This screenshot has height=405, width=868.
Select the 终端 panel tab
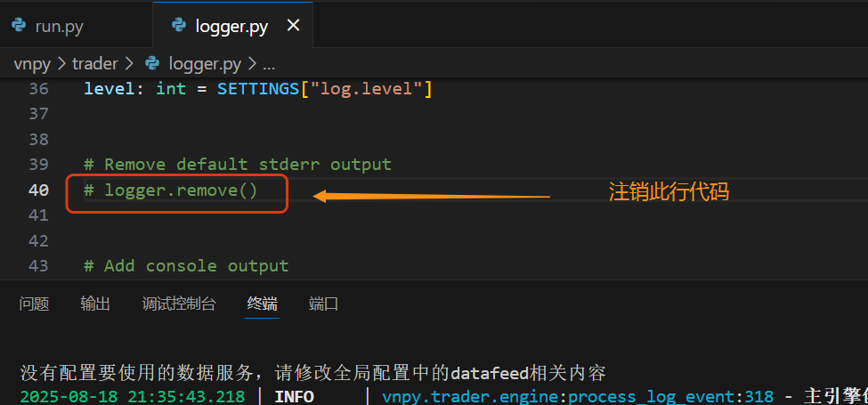(x=263, y=304)
